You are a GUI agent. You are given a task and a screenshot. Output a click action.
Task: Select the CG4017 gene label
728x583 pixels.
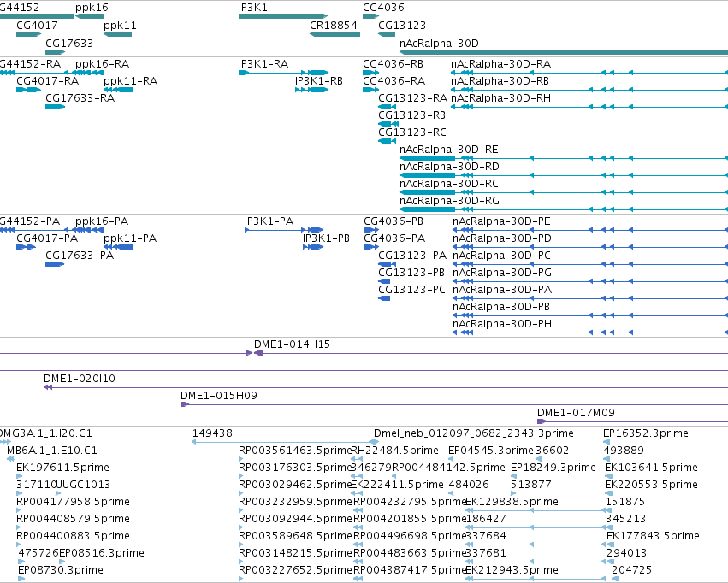click(37, 26)
